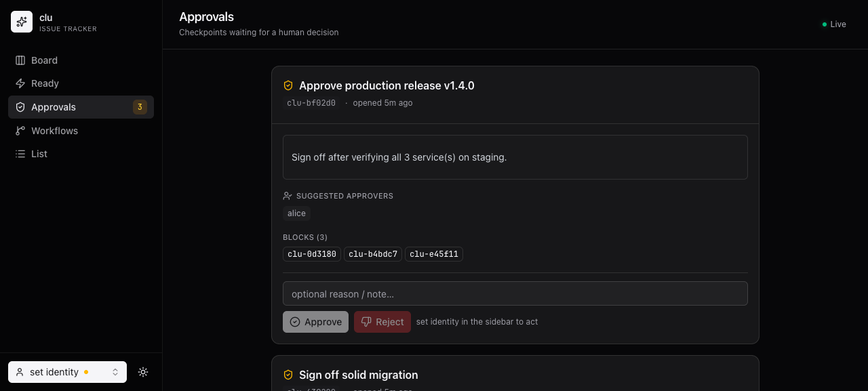Viewport: 868px width, 391px height.
Task: Click the person icon in set identity selector
Action: (20, 372)
